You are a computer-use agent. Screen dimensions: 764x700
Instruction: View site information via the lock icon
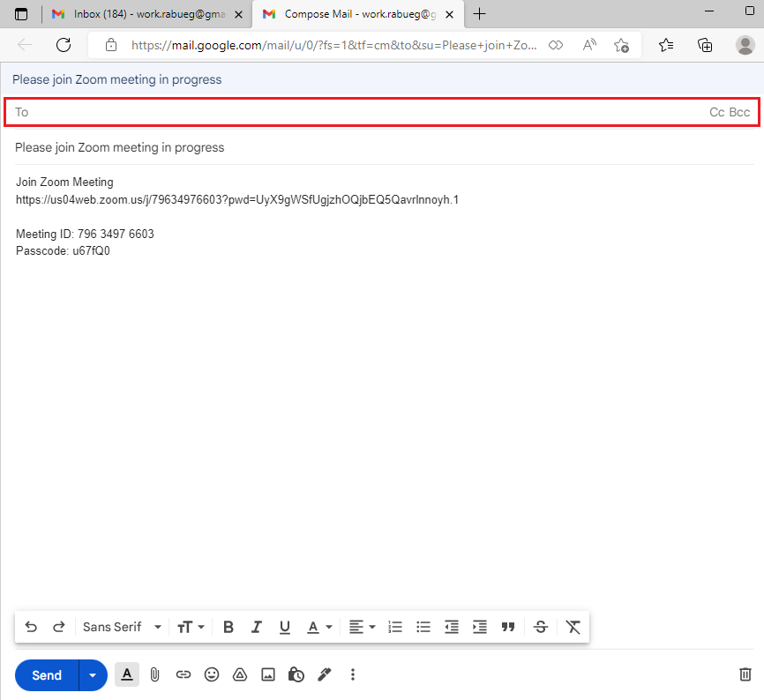(x=111, y=45)
